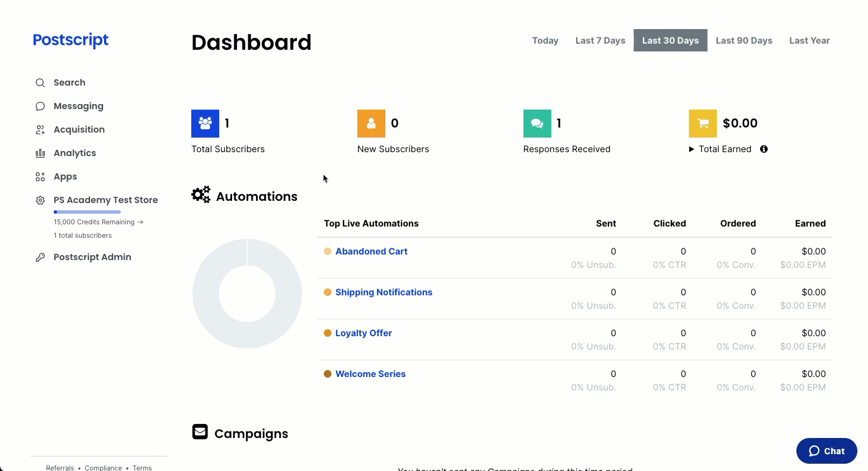This screenshot has height=471, width=868.
Task: Click the Loyalty Offer color dot
Action: (328, 333)
